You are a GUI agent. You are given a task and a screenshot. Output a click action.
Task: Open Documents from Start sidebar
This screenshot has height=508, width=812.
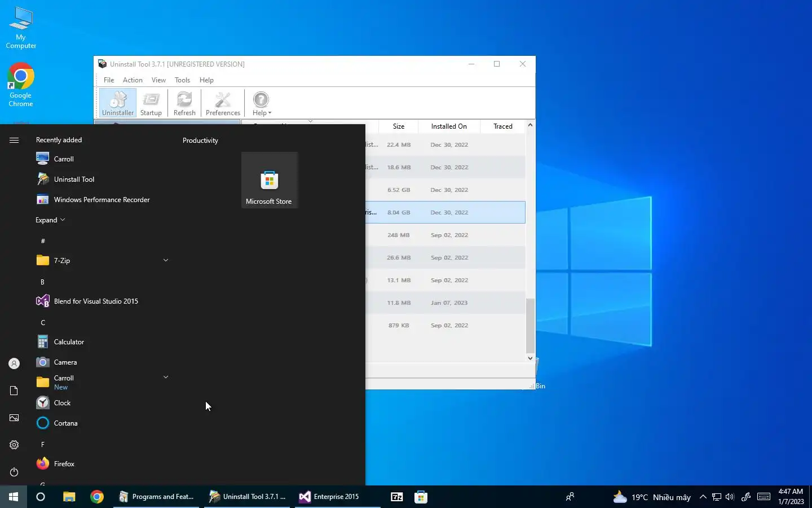(14, 391)
